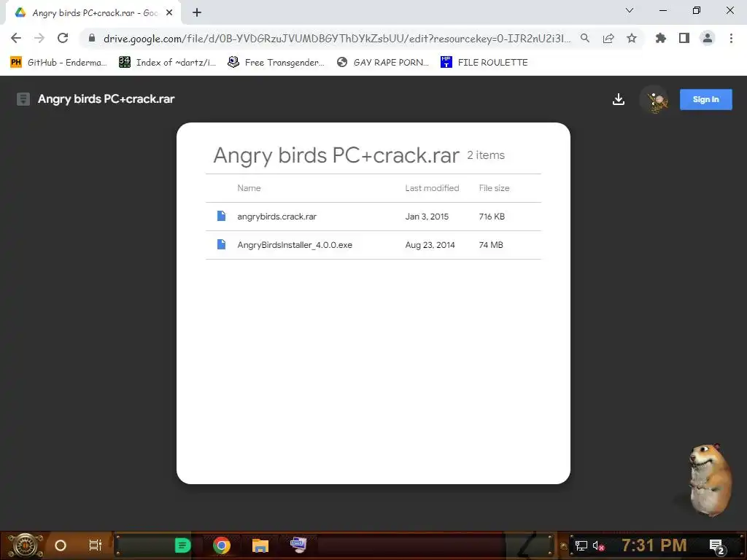Open the Extensions puzzle icon

tap(661, 38)
